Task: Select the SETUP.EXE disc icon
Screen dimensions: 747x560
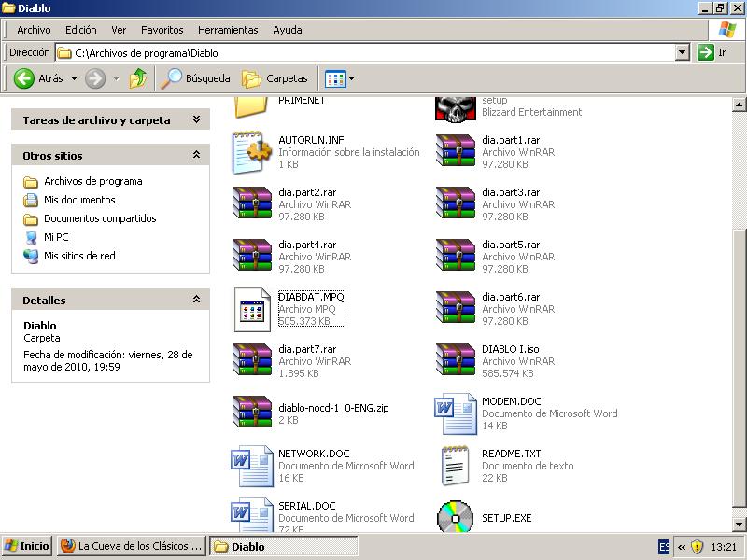Action: [456, 517]
